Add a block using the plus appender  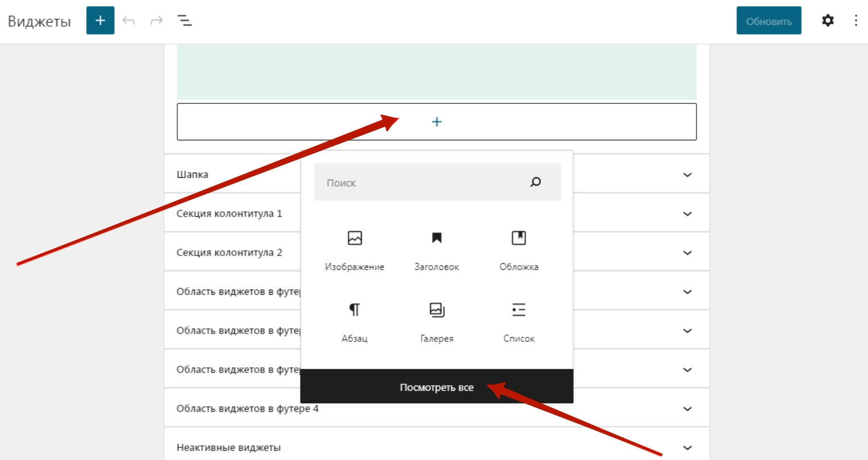(437, 122)
